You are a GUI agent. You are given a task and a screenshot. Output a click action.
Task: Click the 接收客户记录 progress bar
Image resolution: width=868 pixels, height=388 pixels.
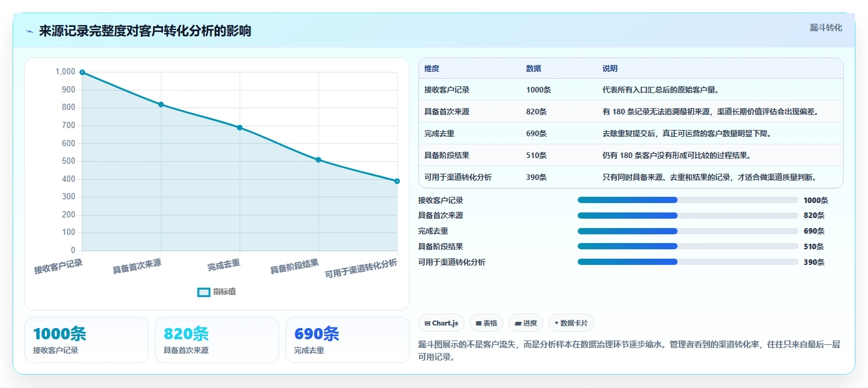coord(688,200)
